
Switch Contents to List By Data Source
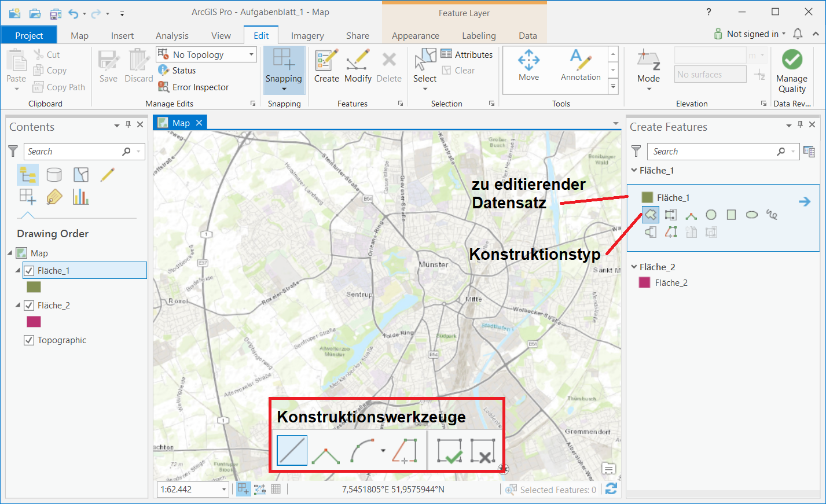(54, 175)
